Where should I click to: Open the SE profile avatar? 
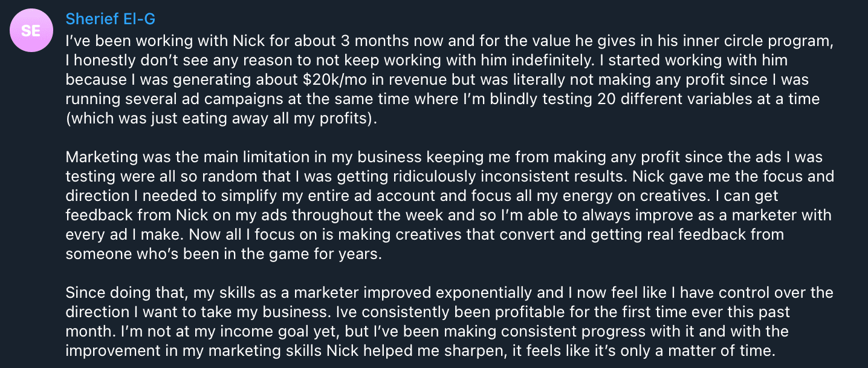point(31,31)
